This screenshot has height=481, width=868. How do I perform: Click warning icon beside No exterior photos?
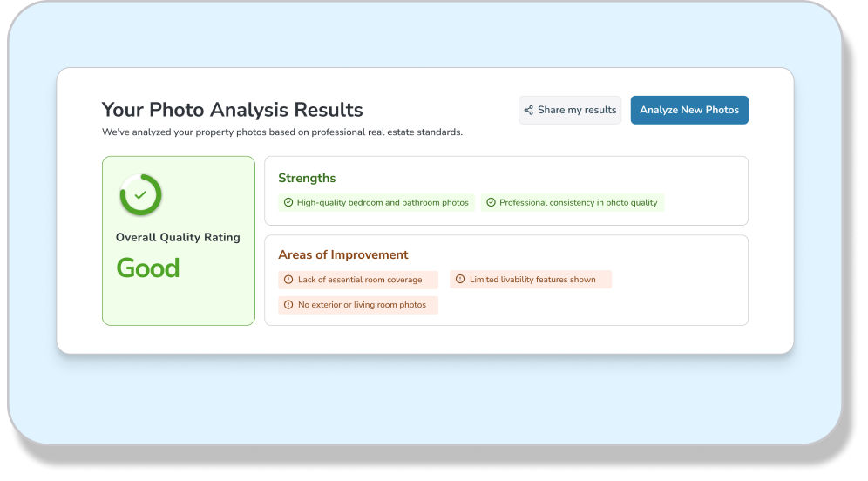point(288,305)
